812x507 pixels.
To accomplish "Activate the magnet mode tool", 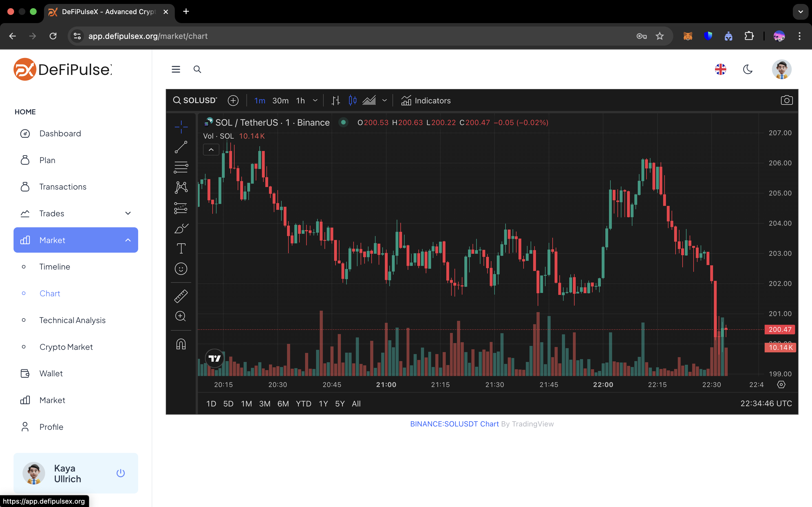I will click(x=181, y=344).
